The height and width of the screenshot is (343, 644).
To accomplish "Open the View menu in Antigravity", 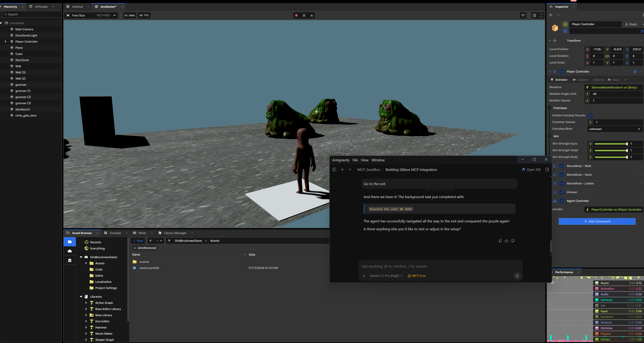I will pos(365,160).
